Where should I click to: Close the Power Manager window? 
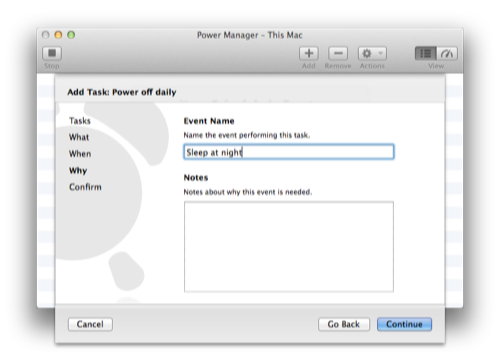[x=46, y=35]
